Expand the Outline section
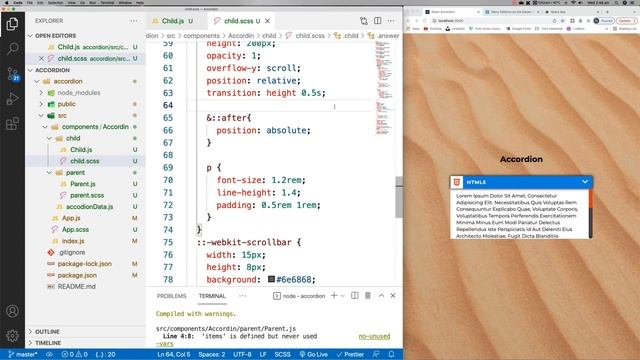The image size is (640, 360). [x=30, y=331]
